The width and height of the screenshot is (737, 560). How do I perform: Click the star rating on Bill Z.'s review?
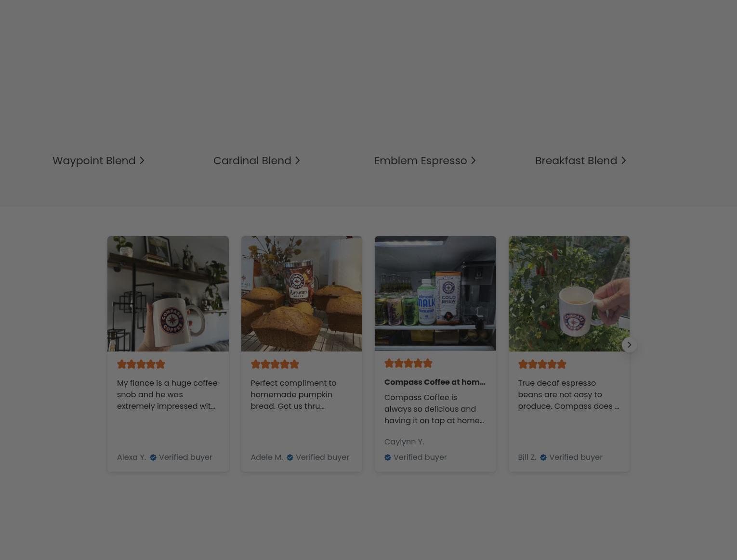click(x=542, y=365)
